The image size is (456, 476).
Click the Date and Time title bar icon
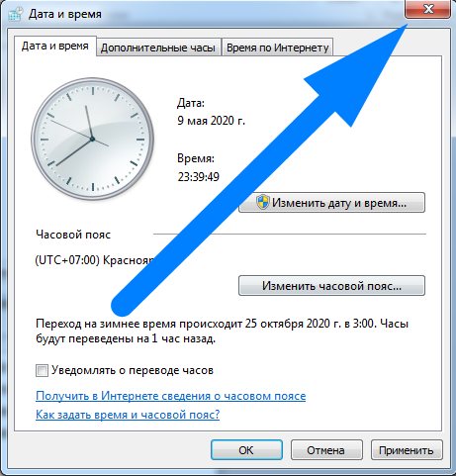tap(16, 14)
